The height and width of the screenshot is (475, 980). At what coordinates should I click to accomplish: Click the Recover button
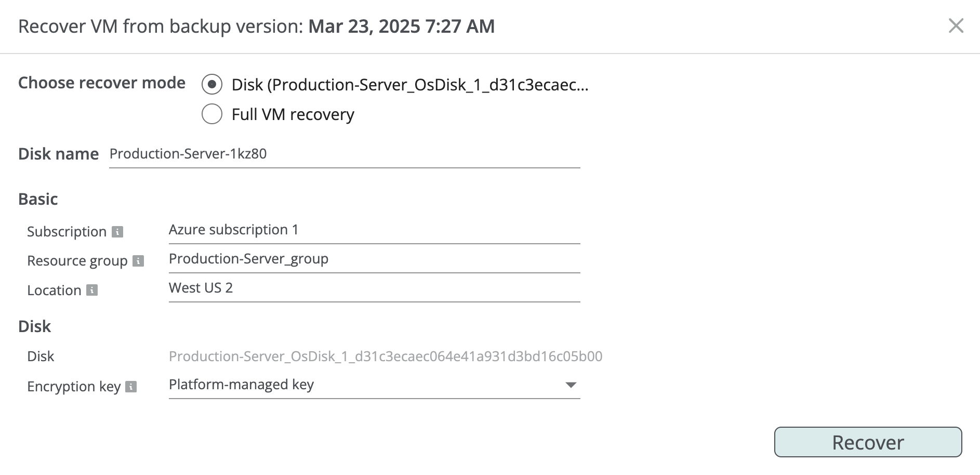[x=868, y=442]
